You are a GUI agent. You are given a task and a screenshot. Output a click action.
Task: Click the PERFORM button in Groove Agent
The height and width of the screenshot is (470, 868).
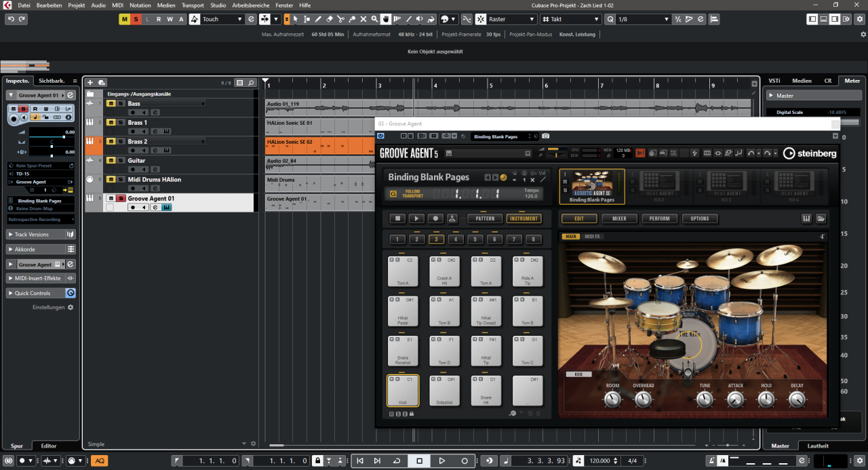[x=659, y=218]
